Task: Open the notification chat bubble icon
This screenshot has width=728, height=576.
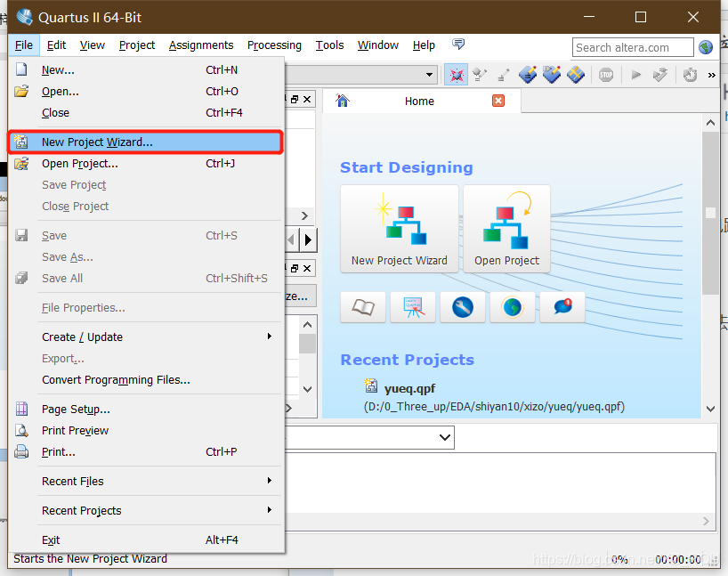Action: click(x=562, y=307)
